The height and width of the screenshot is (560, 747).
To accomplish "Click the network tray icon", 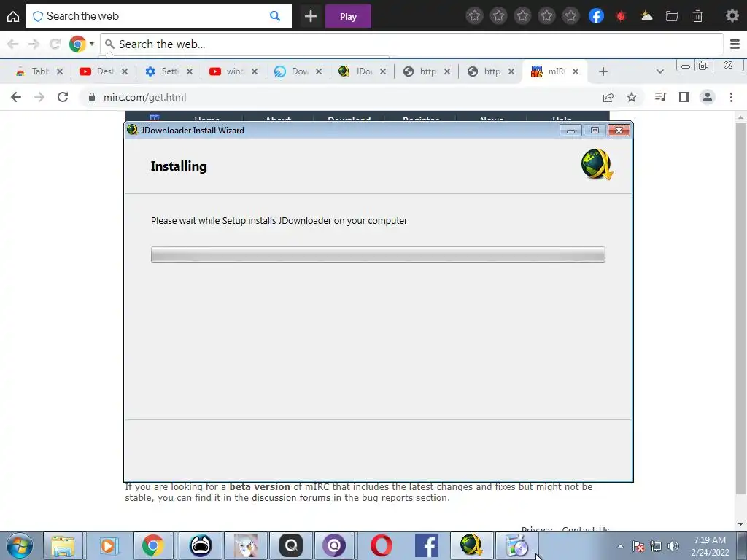I will point(656,546).
